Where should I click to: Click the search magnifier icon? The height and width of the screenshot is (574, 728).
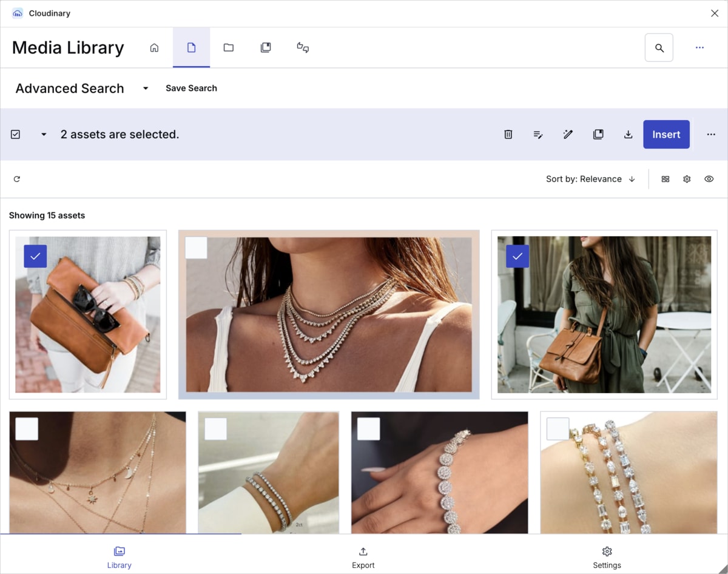(659, 48)
